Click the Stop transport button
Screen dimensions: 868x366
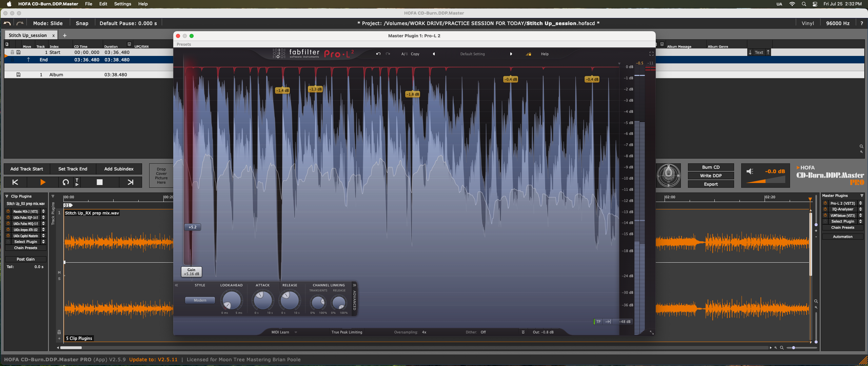[x=99, y=182]
